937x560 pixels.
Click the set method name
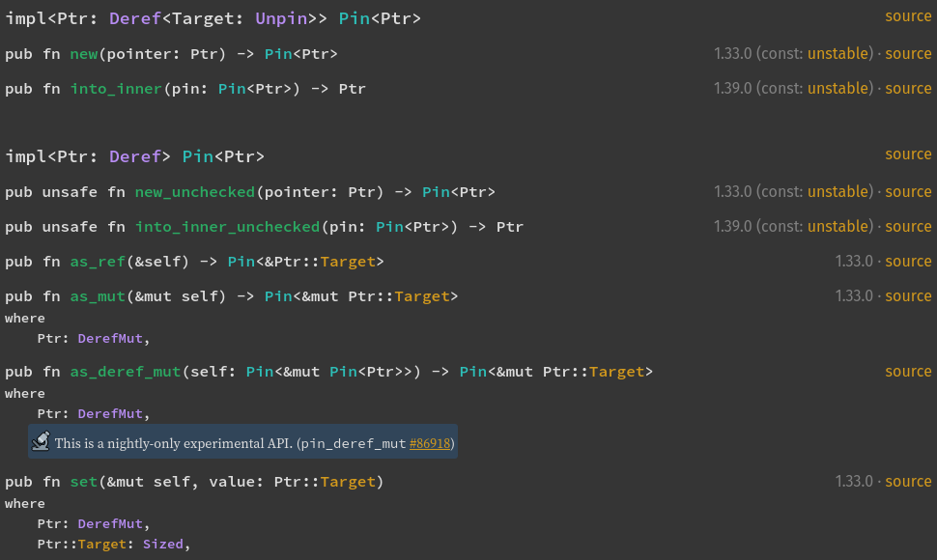[x=84, y=482]
